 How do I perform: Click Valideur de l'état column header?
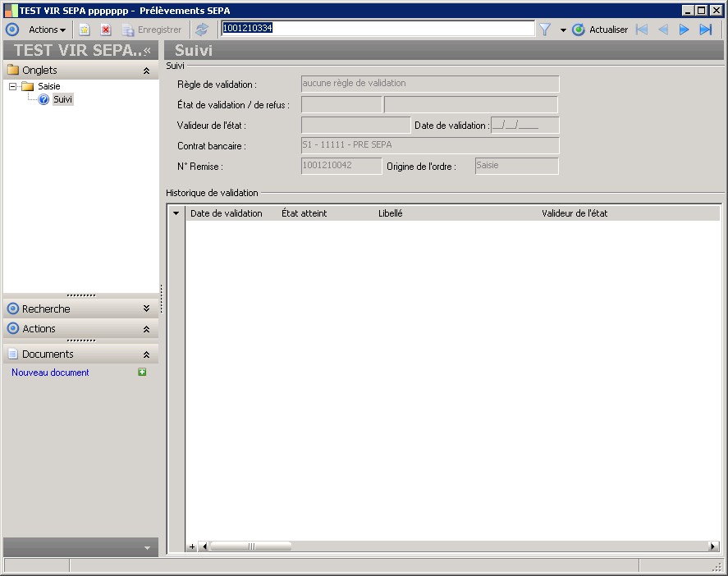pyautogui.click(x=575, y=213)
